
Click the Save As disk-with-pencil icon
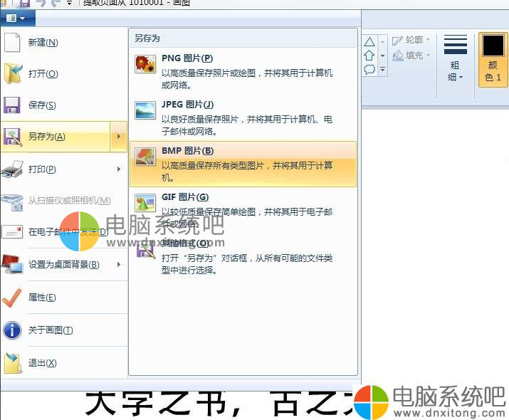pos(12,137)
